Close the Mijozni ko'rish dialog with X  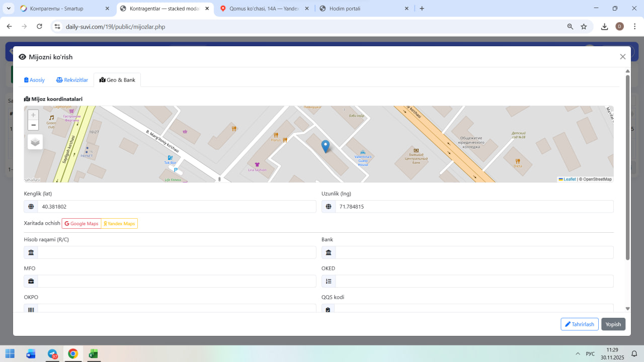click(623, 57)
